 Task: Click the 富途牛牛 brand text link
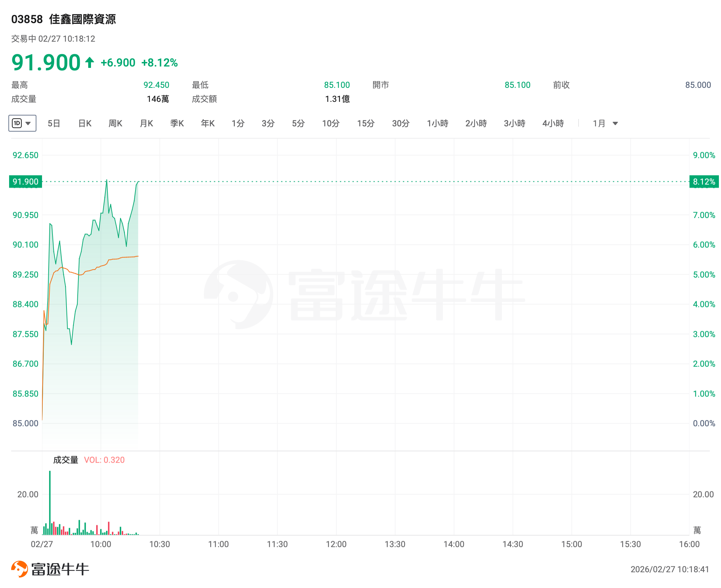pyautogui.click(x=60, y=569)
